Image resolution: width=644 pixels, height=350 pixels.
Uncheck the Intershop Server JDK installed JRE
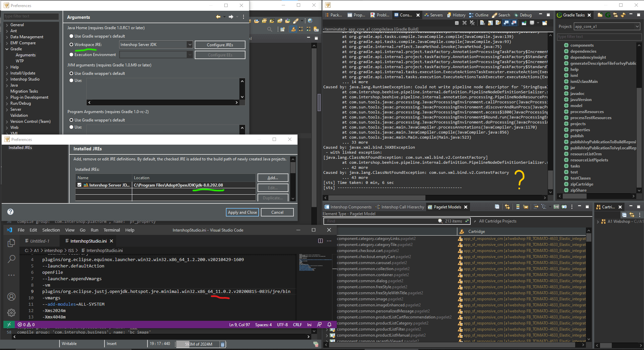coord(80,185)
